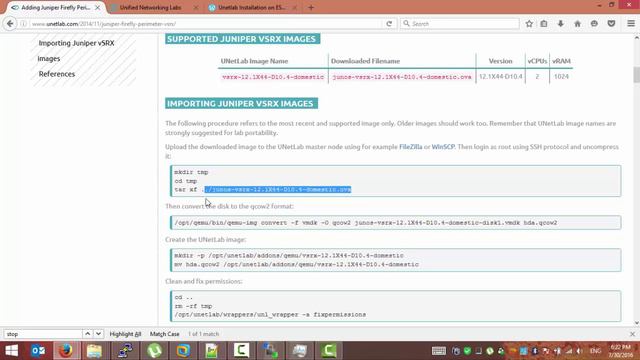Open the bookmarks list icon
This screenshot has height=360, width=640.
[x=544, y=24]
